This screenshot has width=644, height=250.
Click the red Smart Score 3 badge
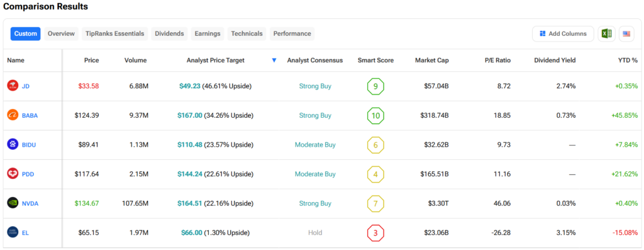pyautogui.click(x=375, y=233)
